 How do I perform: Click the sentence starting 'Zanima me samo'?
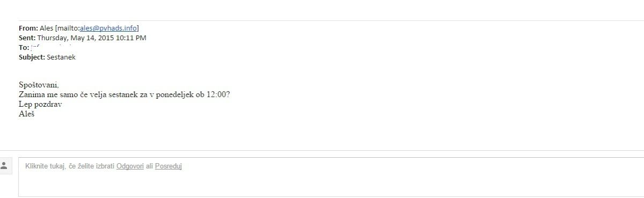pyautogui.click(x=125, y=95)
